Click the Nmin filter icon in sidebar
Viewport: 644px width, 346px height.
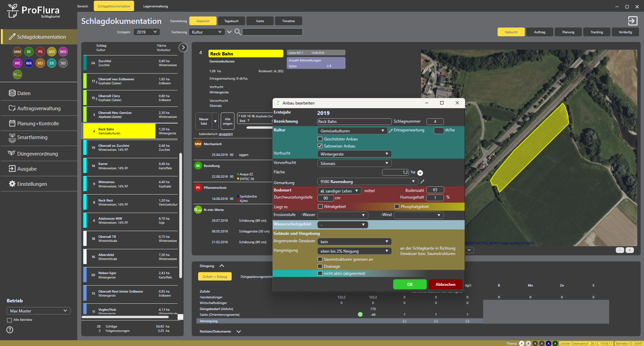(17, 75)
